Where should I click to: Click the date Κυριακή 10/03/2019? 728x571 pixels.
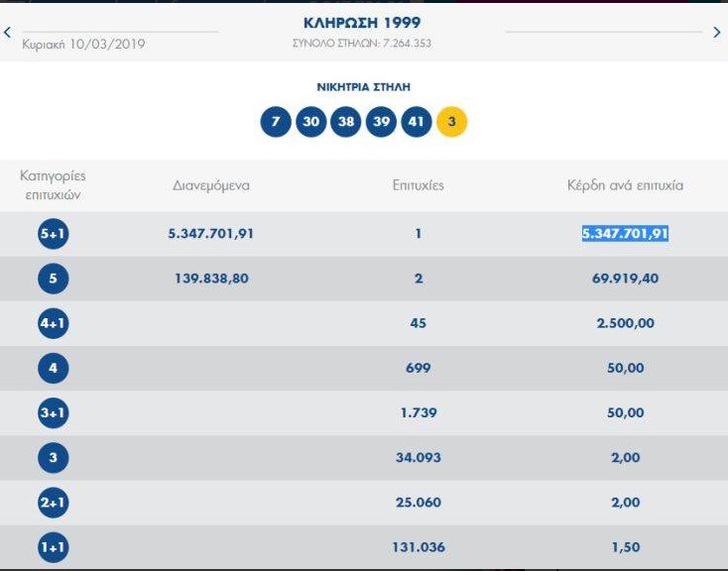[84, 44]
